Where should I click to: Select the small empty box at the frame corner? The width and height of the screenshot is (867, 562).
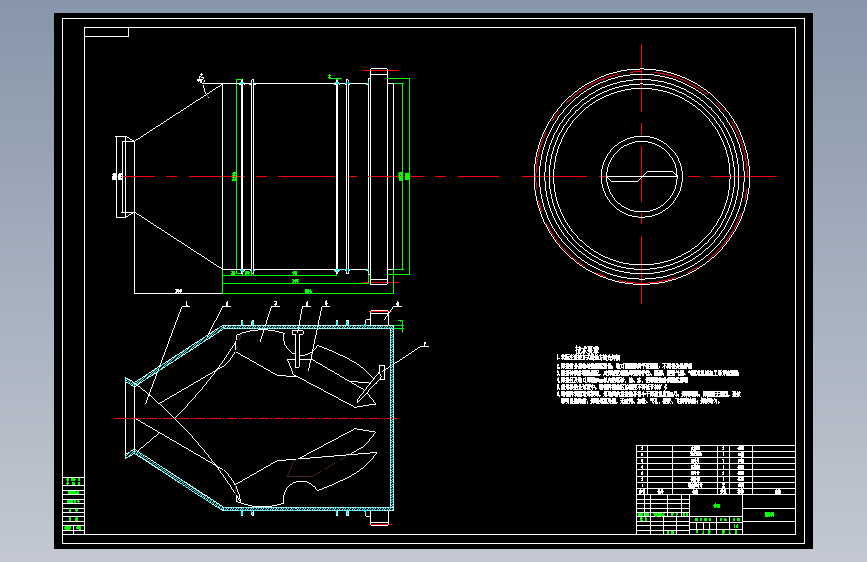pos(106,32)
